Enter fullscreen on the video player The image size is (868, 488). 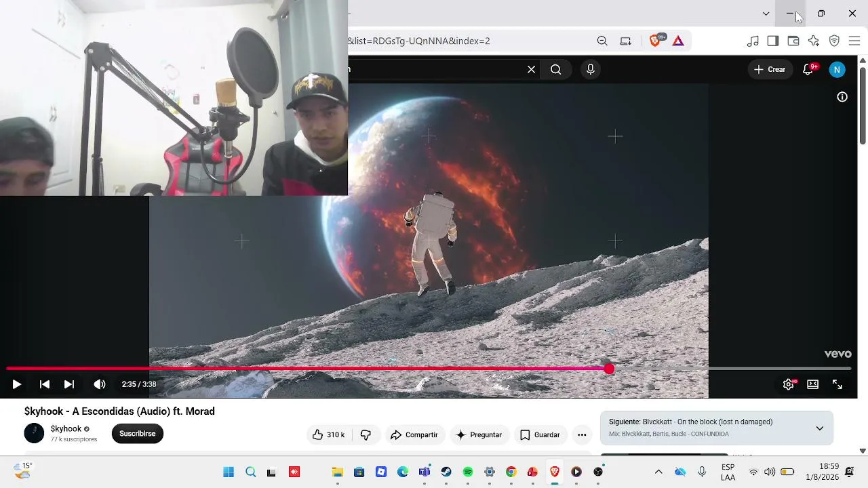click(x=837, y=384)
